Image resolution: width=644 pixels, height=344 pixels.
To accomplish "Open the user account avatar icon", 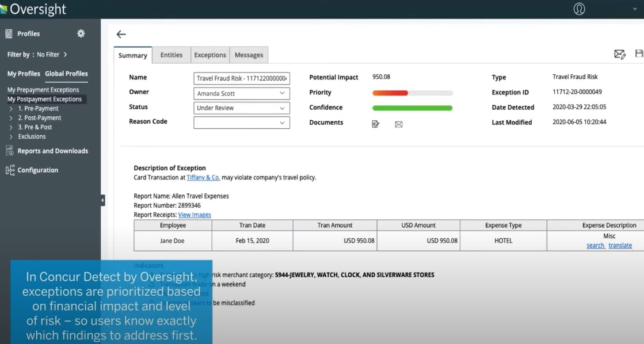I will pyautogui.click(x=579, y=9).
